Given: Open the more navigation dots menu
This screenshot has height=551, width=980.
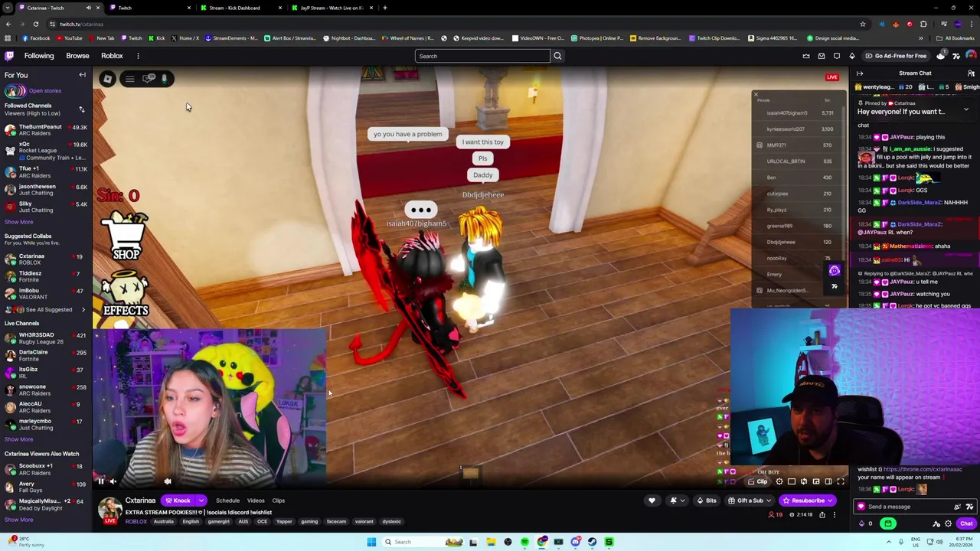Looking at the screenshot, I should pyautogui.click(x=138, y=56).
